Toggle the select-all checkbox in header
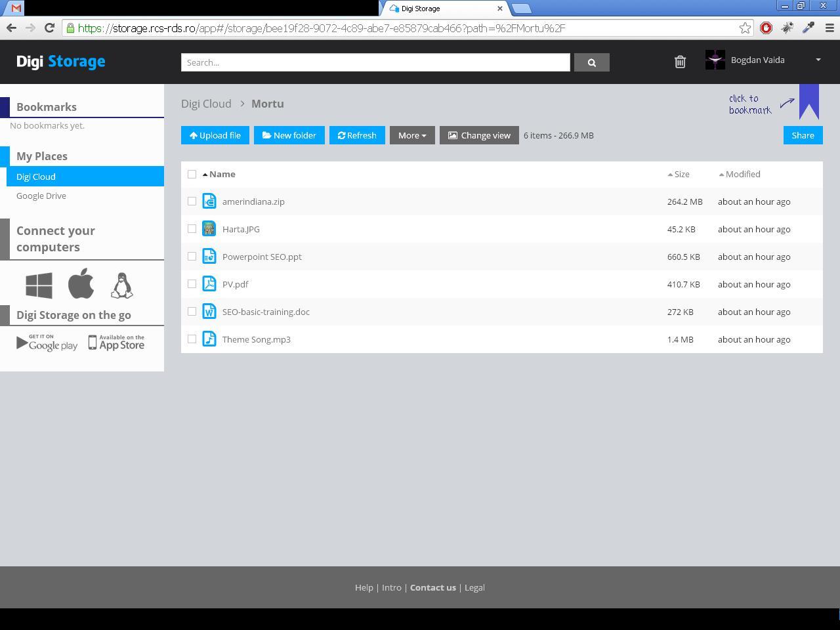Image resolution: width=840 pixels, height=630 pixels. [192, 174]
